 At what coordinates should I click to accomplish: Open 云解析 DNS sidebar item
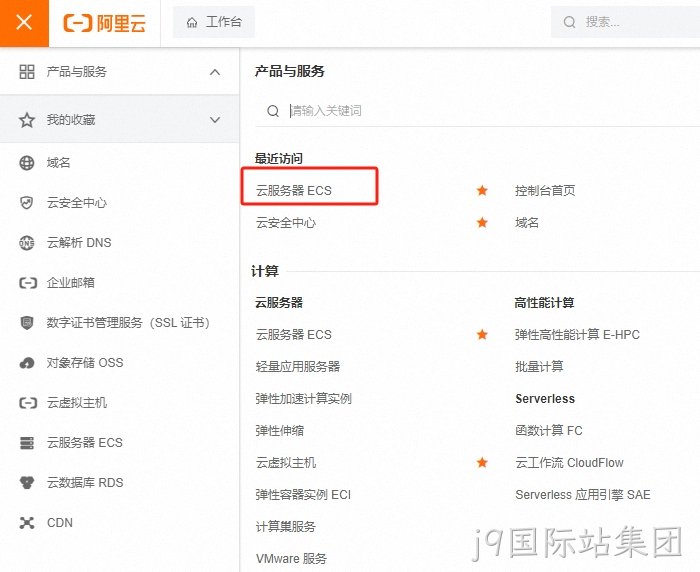79,242
